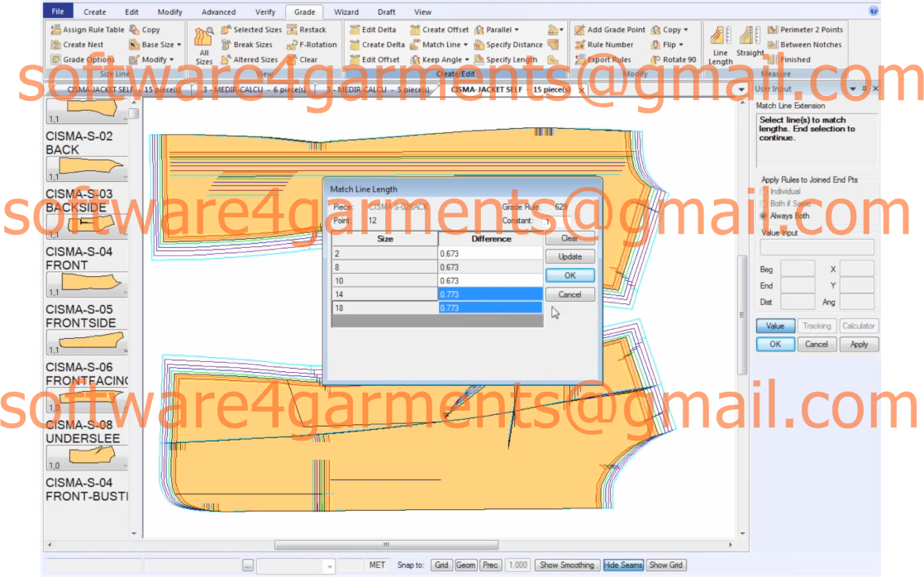Image resolution: width=924 pixels, height=577 pixels.
Task: Click Update in Match Line Length dialog
Action: coord(569,256)
